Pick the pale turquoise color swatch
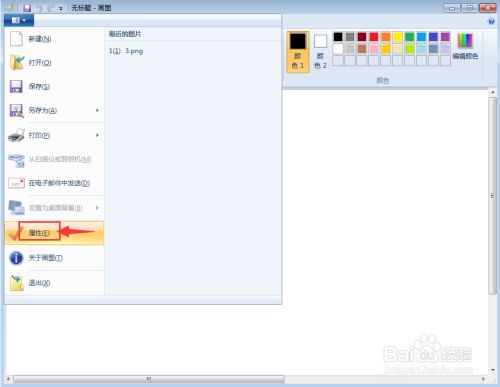Image resolution: width=500 pixels, height=387 pixels. tap(422, 49)
